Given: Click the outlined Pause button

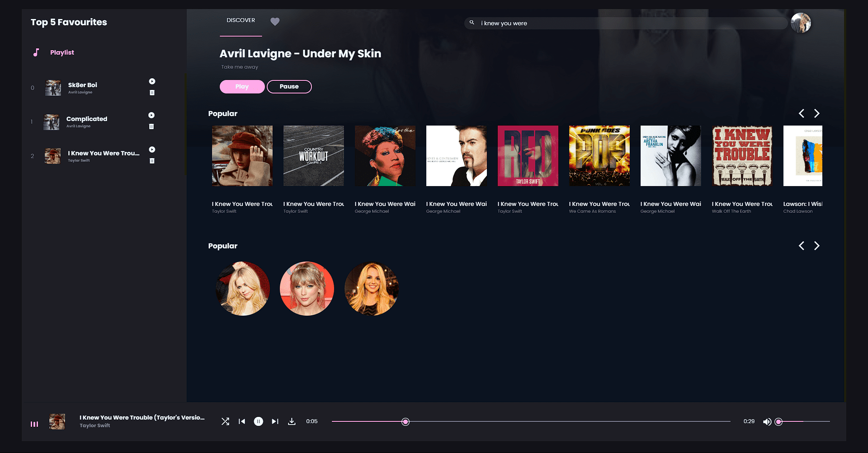Looking at the screenshot, I should [289, 87].
